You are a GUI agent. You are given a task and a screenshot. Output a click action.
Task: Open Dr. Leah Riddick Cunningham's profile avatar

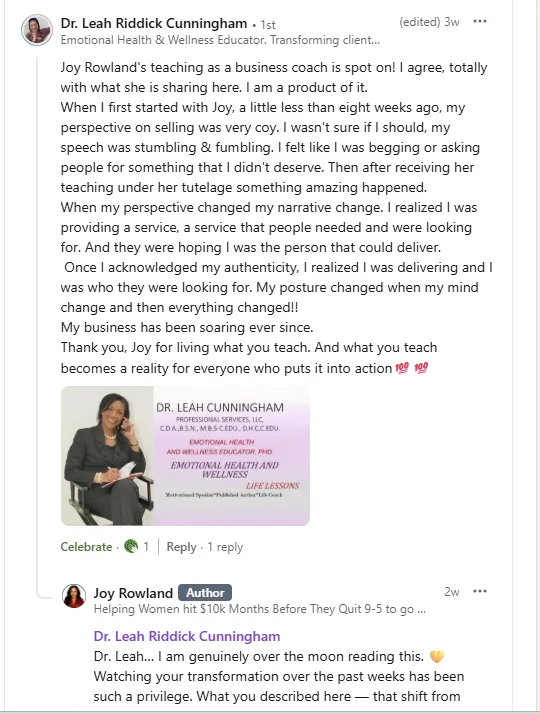(x=37, y=30)
